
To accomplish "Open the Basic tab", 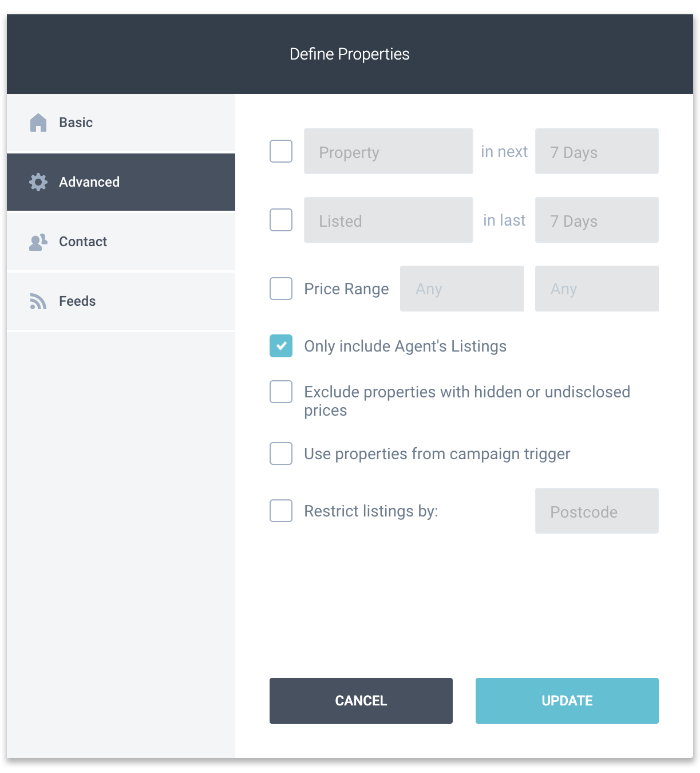I will [121, 123].
